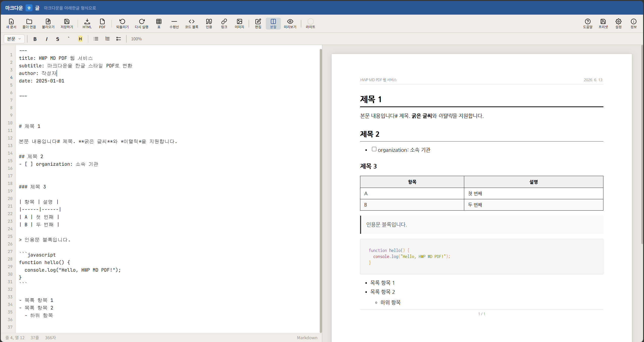Image resolution: width=644 pixels, height=342 pixels.
Task: Click the preview pane vertical scrollbar
Action: pyautogui.click(x=642, y=145)
